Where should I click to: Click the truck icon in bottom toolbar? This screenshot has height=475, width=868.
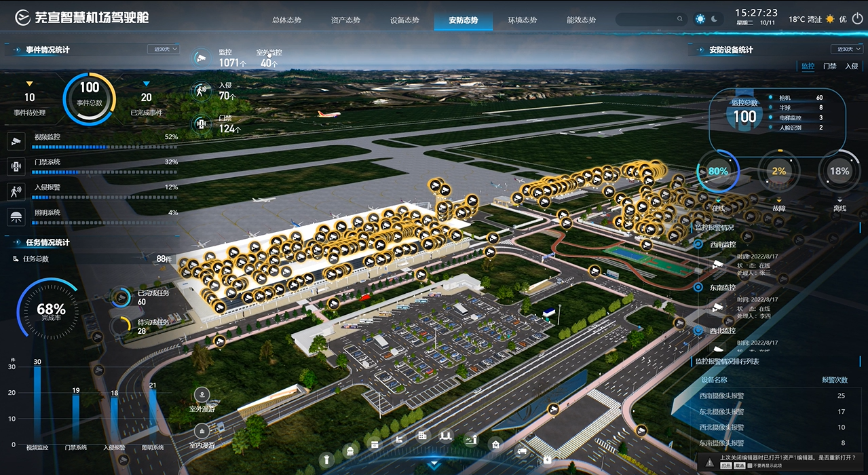point(522,451)
